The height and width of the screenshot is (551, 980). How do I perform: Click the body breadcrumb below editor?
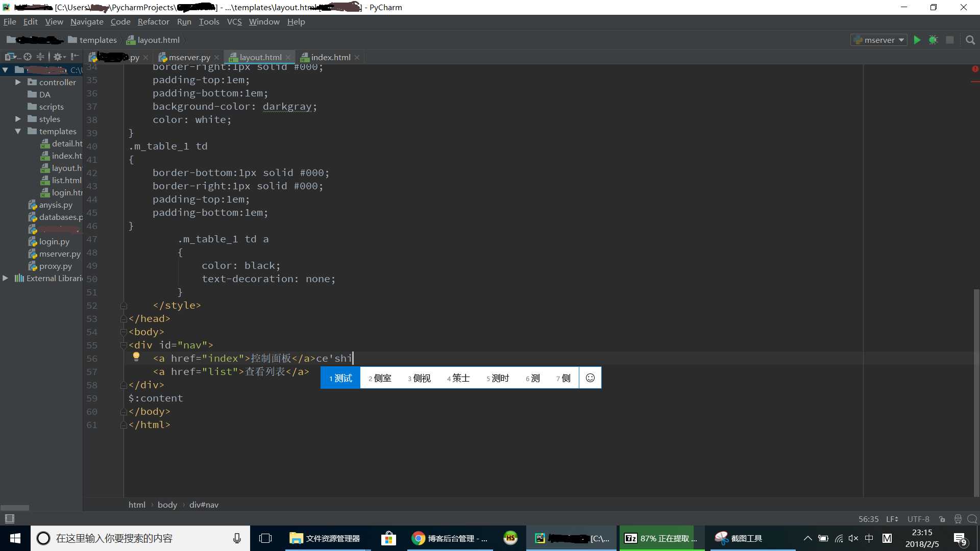click(167, 505)
